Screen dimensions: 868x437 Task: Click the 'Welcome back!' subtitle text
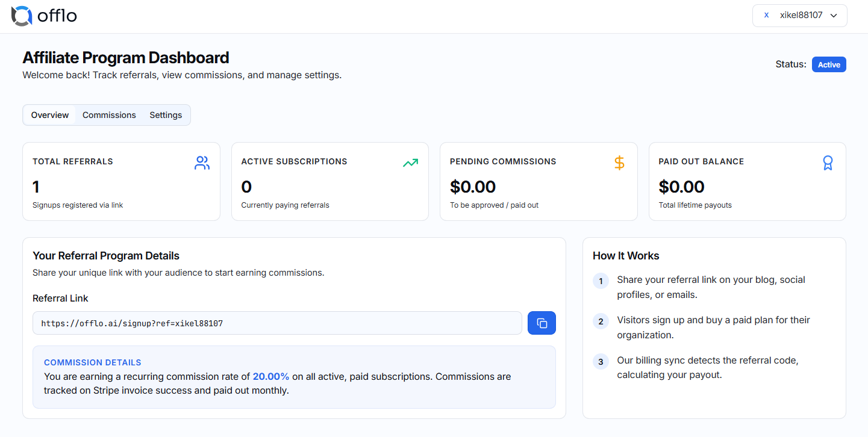tap(182, 75)
